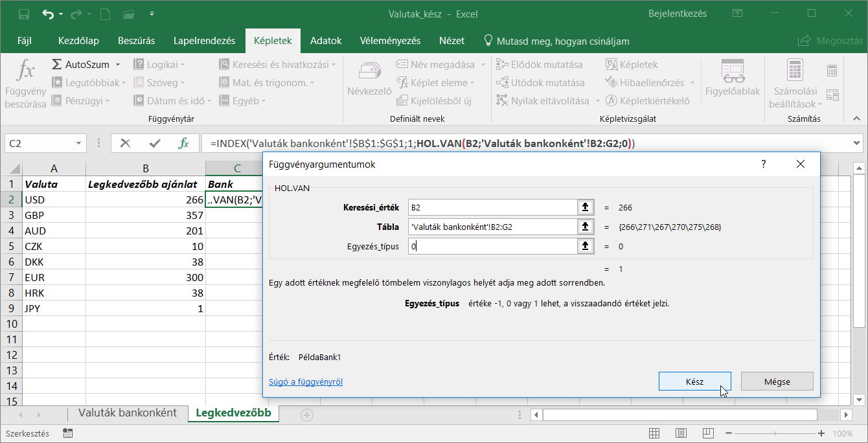The image size is (868, 443).
Task: Click the dialog help question mark
Action: [764, 165]
